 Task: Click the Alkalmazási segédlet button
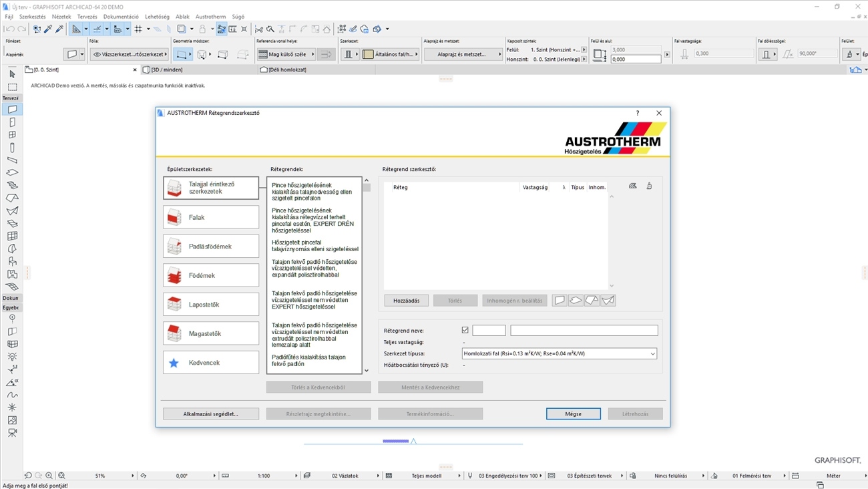(211, 414)
